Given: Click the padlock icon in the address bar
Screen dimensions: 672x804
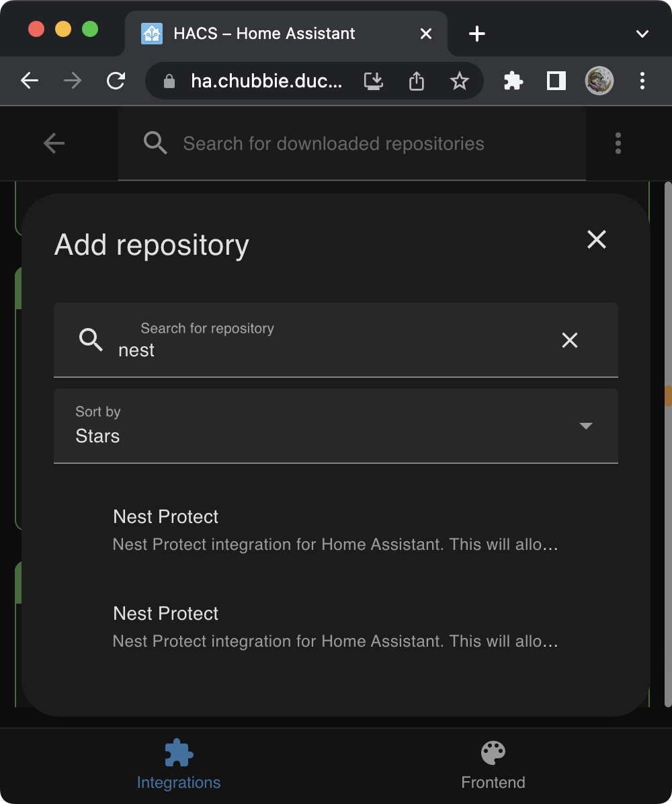Looking at the screenshot, I should coord(169,81).
